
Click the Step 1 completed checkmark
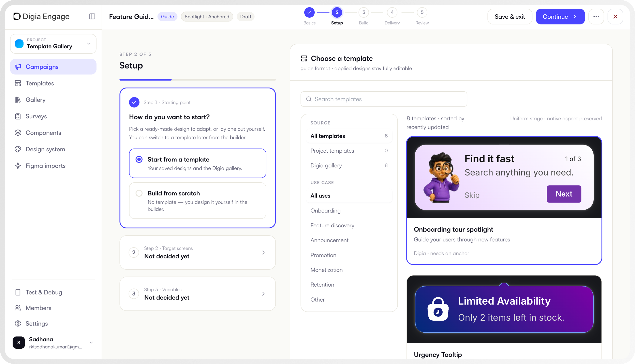coord(134,102)
